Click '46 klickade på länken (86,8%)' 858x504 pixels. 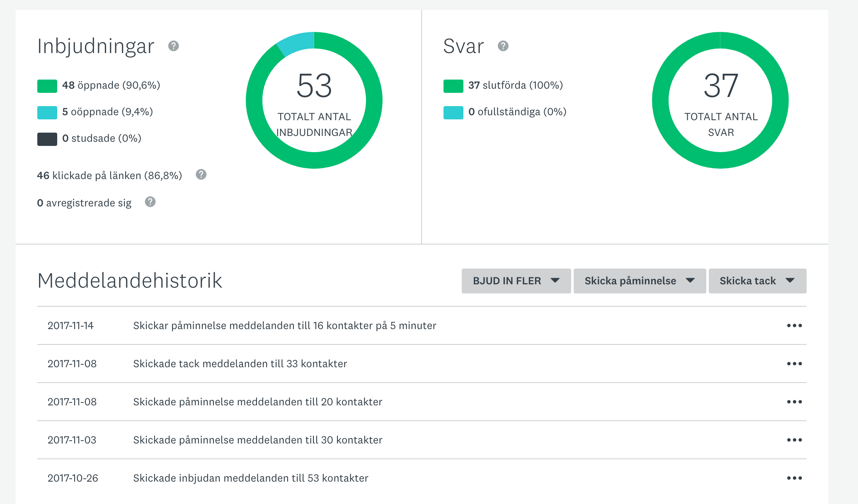tap(109, 176)
